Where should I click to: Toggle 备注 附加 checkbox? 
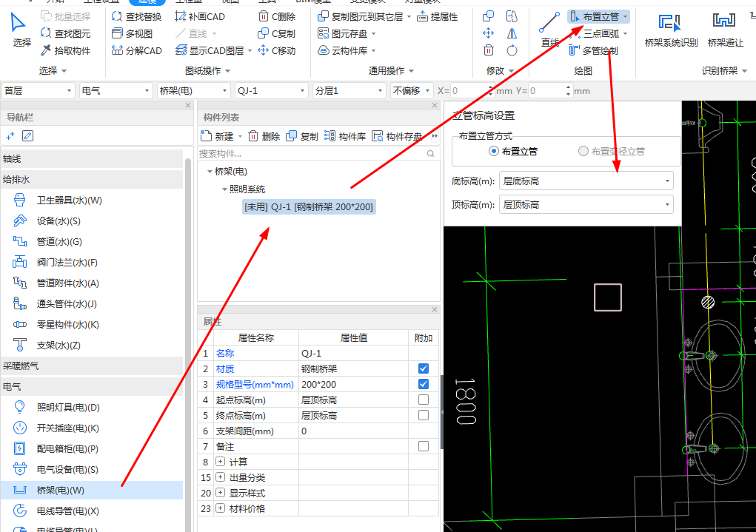(x=424, y=446)
